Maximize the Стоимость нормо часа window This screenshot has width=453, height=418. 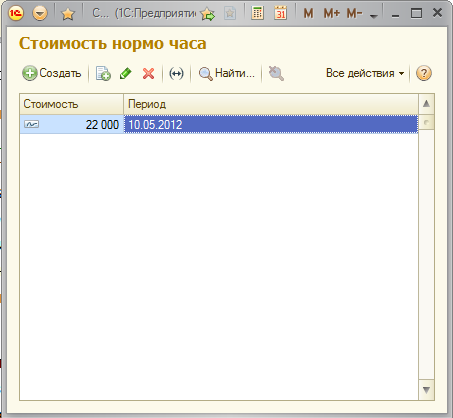click(416, 13)
